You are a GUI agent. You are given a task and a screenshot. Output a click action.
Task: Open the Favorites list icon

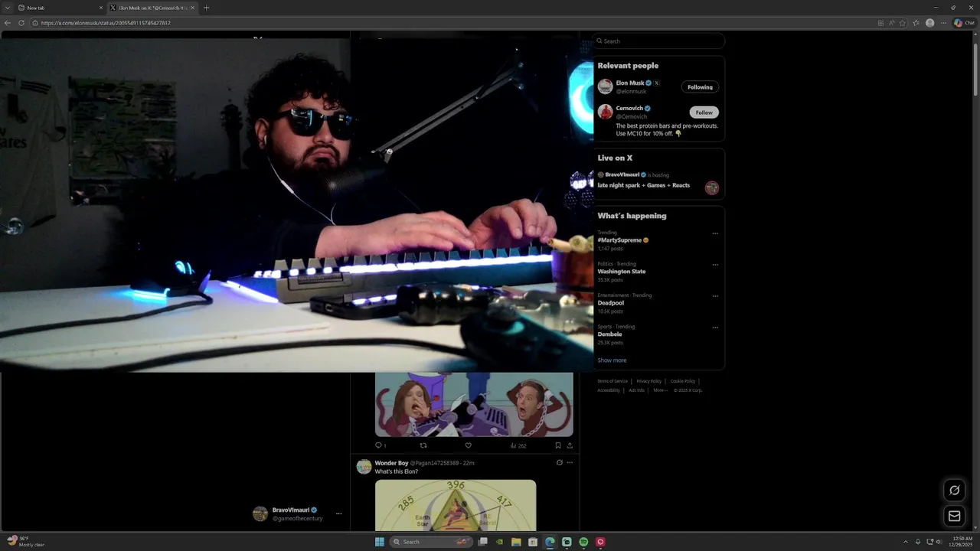(916, 23)
